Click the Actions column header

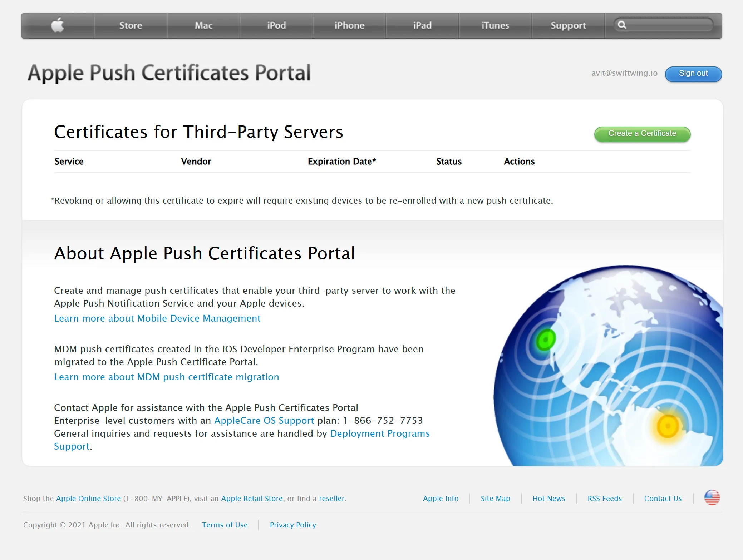pyautogui.click(x=519, y=162)
